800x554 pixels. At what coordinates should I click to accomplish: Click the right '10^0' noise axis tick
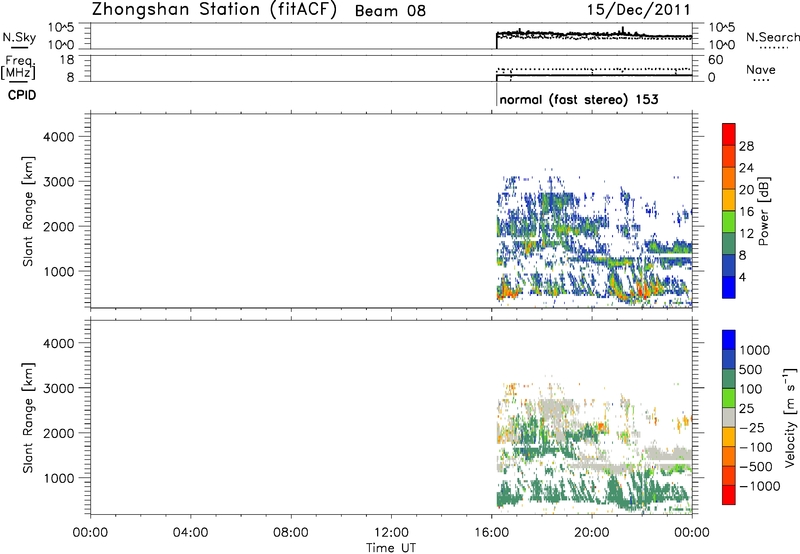[722, 45]
